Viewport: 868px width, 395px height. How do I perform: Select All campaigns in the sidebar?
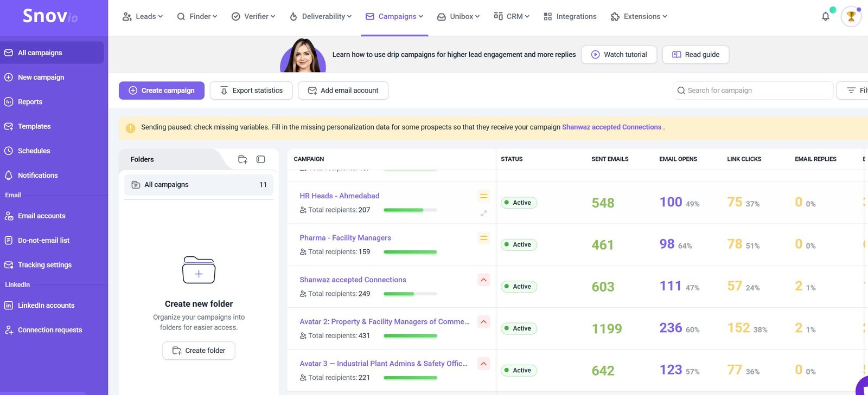point(40,53)
